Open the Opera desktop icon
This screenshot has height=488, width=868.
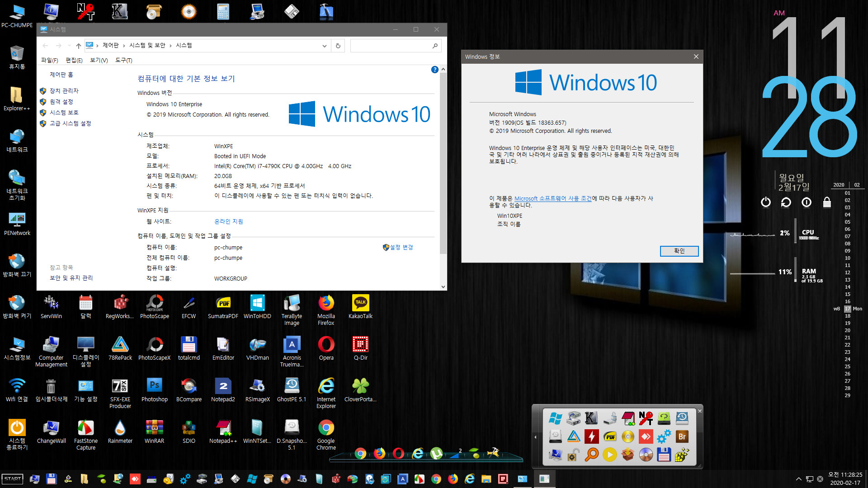[x=326, y=348]
